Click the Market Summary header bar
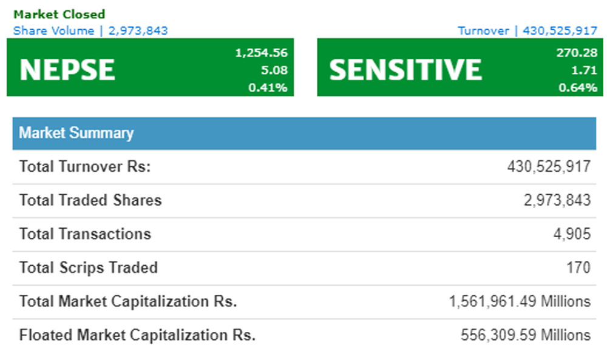 303,133
